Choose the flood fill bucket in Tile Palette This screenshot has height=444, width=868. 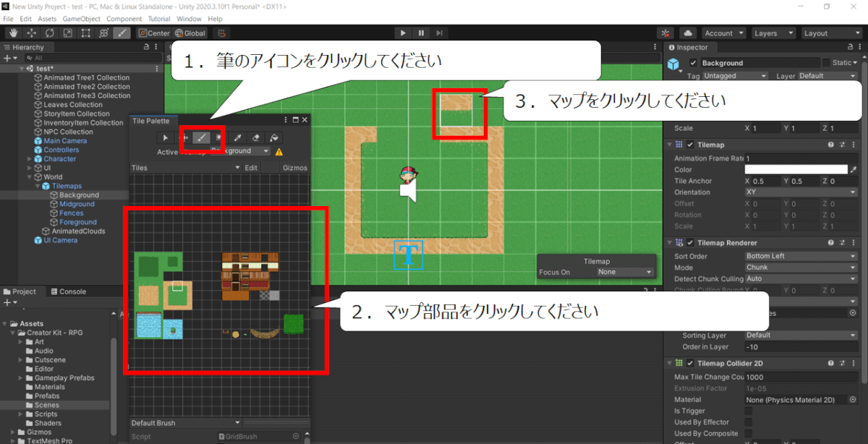(273, 137)
